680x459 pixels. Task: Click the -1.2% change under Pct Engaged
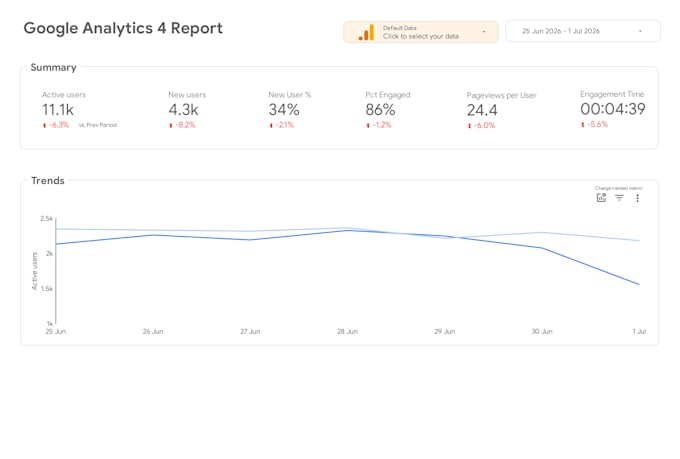[379, 125]
